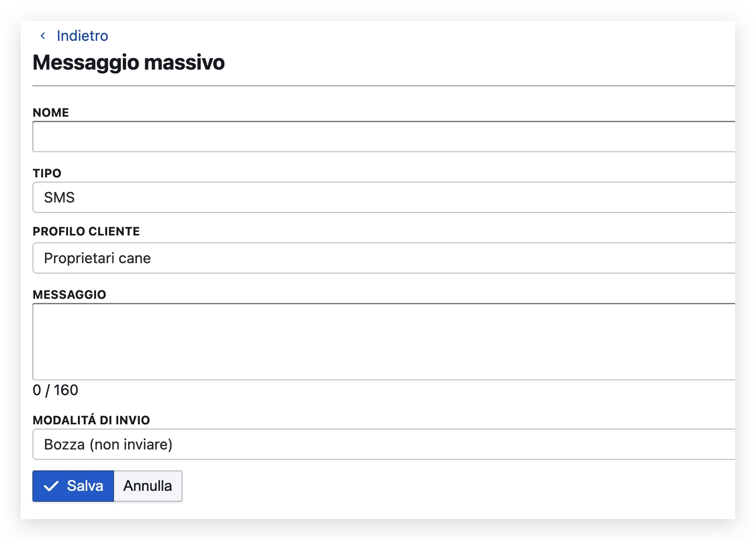
Task: Focus the Nome text field
Action: coord(384,137)
